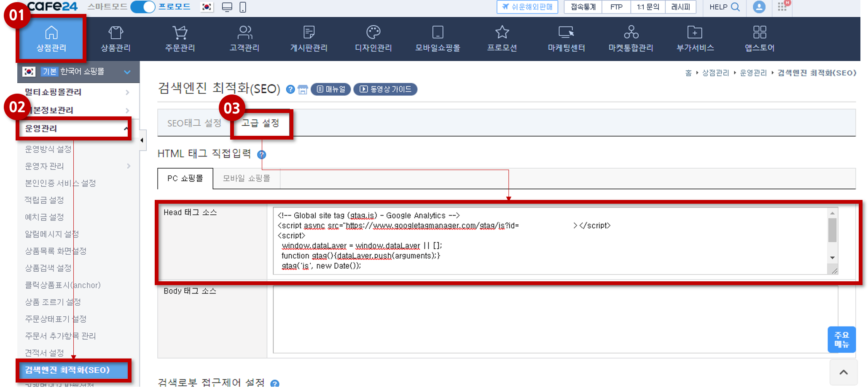The image size is (868, 388).
Task: Open 적립금 설정 menu item
Action: (x=44, y=200)
